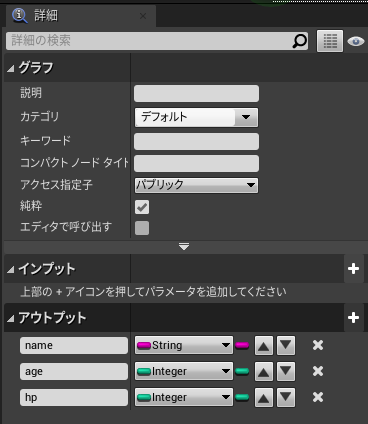The height and width of the screenshot is (424, 368).
Task: Open property matrix grid view button
Action: [x=330, y=41]
